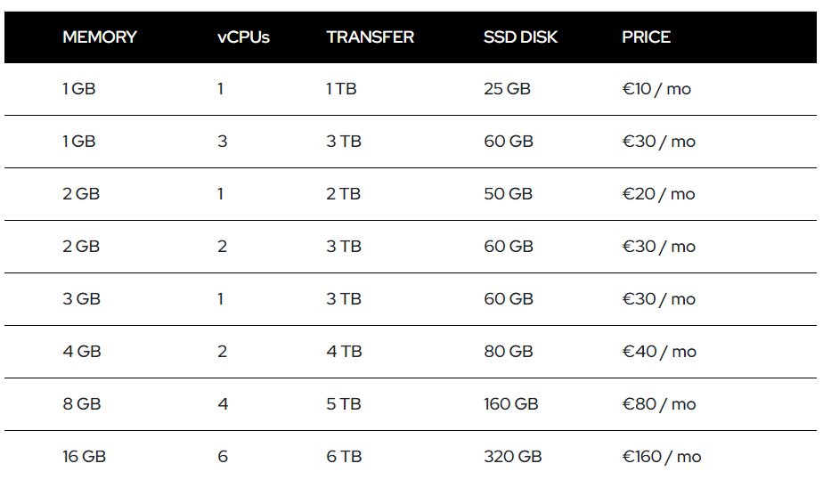Image resolution: width=823 pixels, height=504 pixels.
Task: Click the vCPUs column header
Action: point(243,37)
